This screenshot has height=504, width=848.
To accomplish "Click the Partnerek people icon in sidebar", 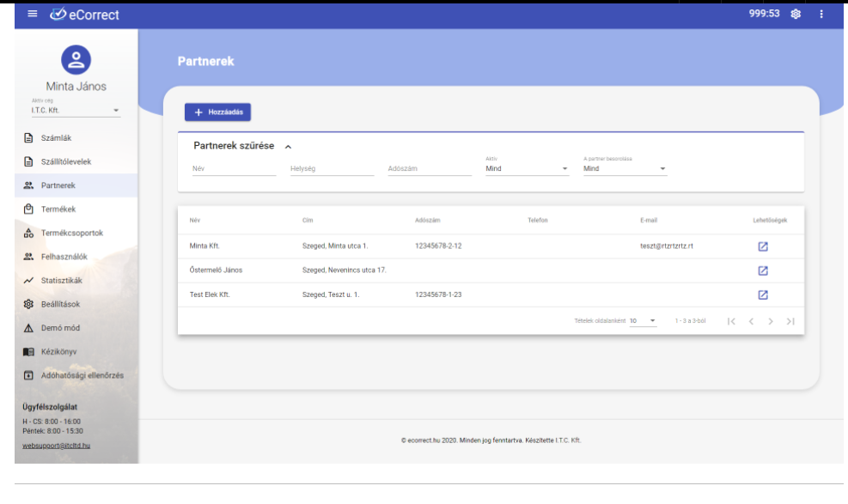I will coord(28,185).
